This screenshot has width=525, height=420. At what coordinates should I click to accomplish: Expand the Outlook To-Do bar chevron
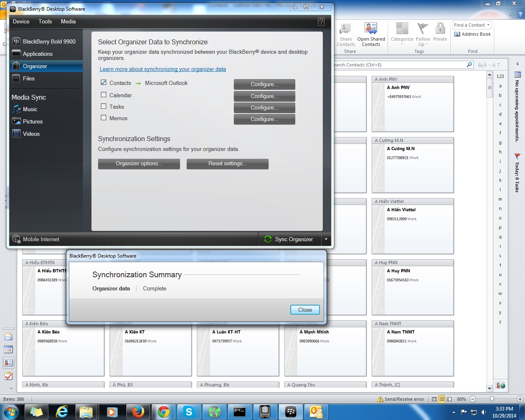[x=517, y=64]
